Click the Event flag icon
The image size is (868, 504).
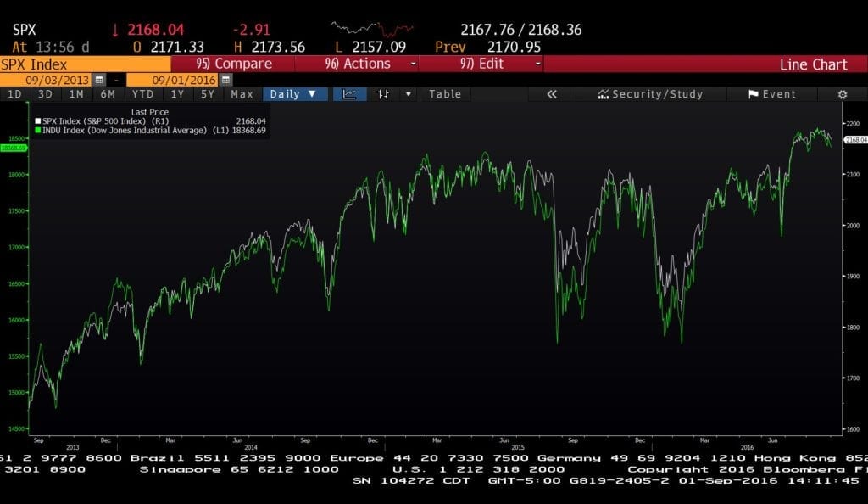tap(753, 94)
